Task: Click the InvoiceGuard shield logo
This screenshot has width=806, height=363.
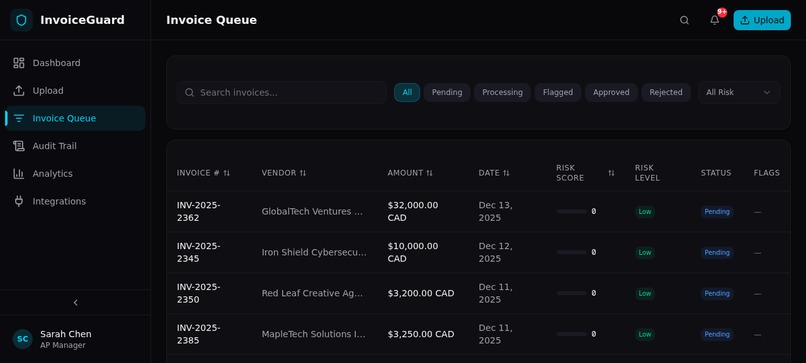Action: pos(21,20)
